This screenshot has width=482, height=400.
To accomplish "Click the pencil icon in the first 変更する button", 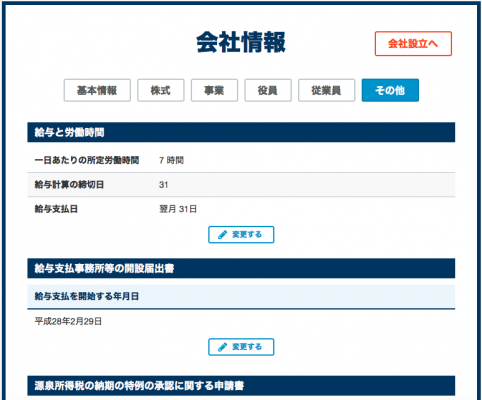I will [222, 235].
